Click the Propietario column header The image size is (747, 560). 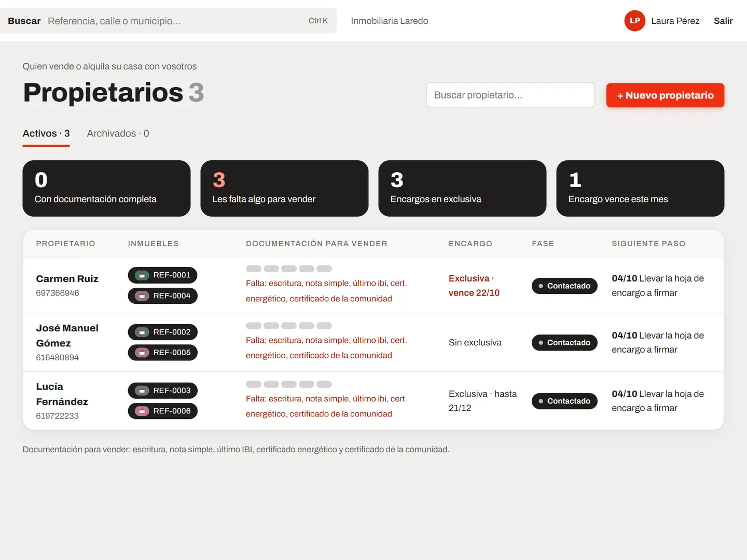tap(65, 244)
